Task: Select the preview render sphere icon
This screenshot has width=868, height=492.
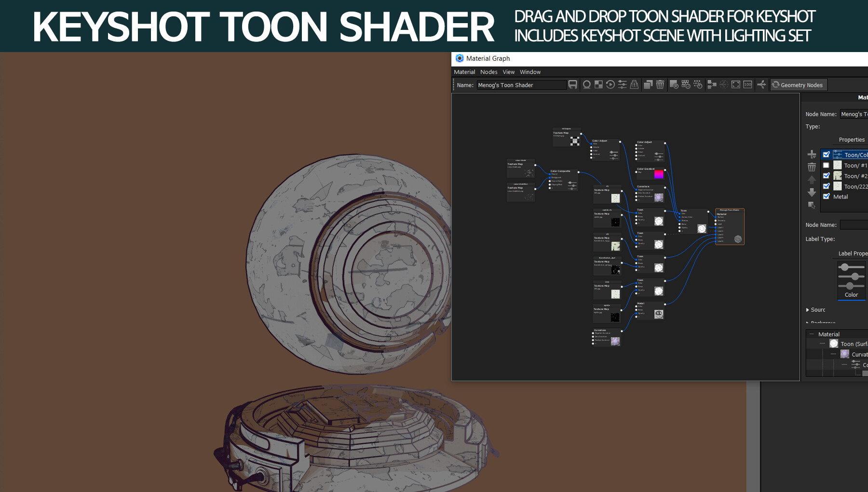Action: pos(586,85)
